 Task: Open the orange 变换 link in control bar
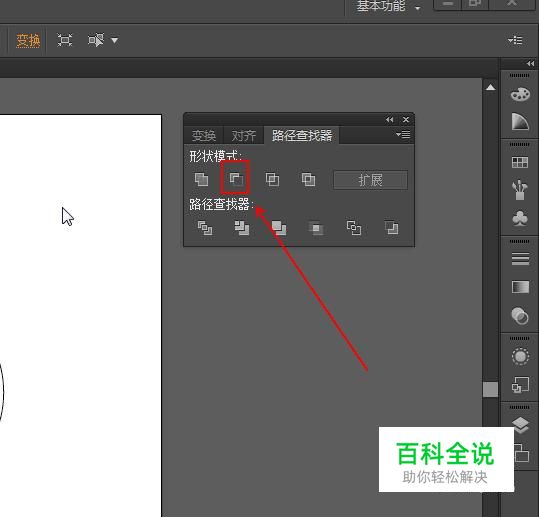click(x=28, y=41)
